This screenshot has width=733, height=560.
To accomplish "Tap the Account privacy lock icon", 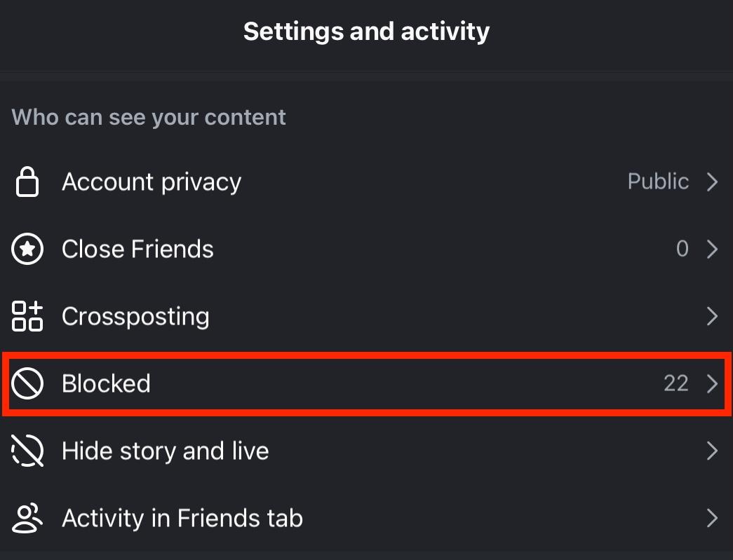I will tap(27, 182).
